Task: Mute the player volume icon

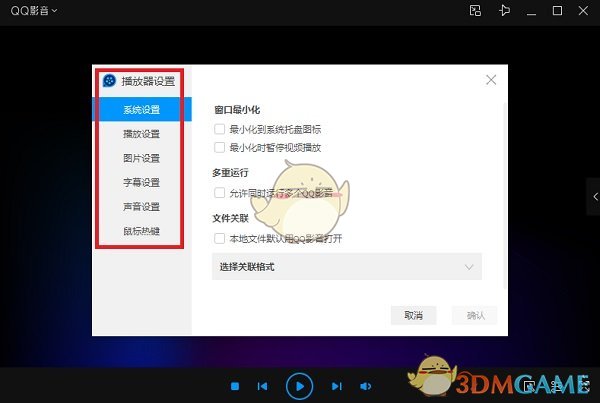Action: [x=365, y=386]
